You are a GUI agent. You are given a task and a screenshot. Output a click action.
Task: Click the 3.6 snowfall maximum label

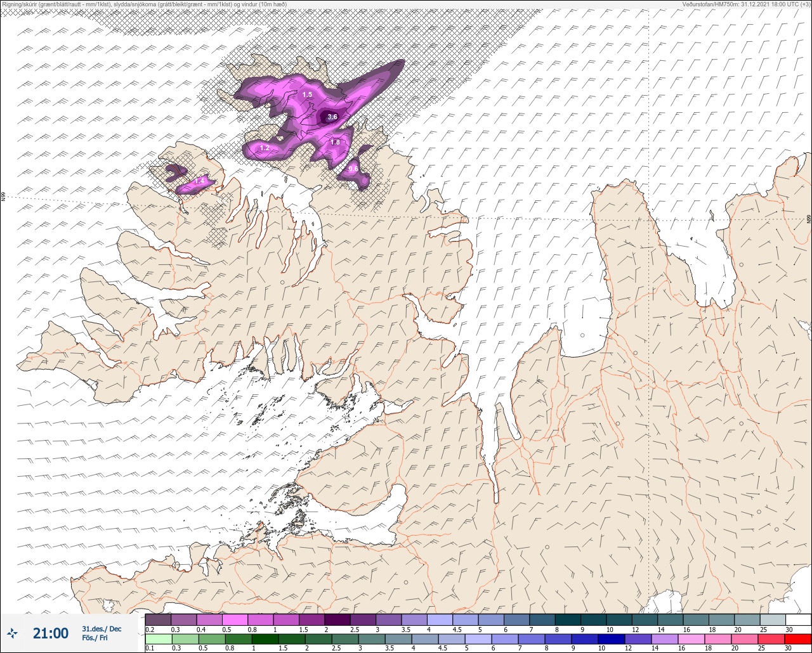coord(332,117)
